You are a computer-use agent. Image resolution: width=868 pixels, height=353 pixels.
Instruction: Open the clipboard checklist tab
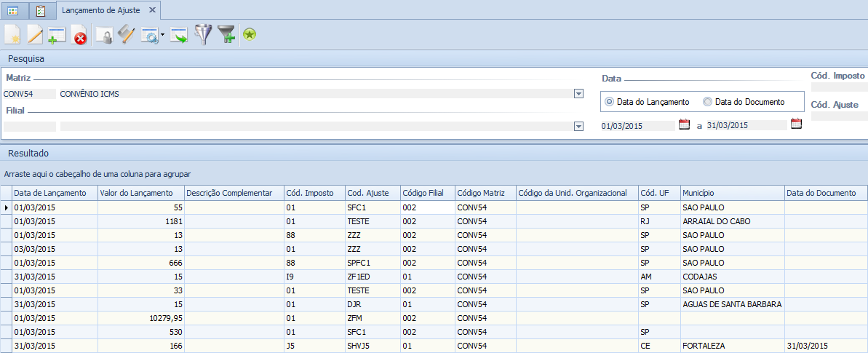tap(41, 10)
